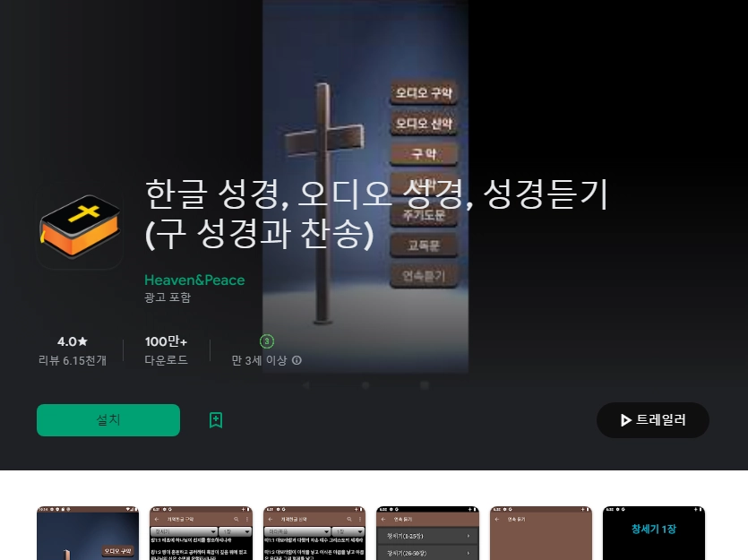Click the green age 3 rating badge
The image size is (748, 560).
click(x=267, y=341)
